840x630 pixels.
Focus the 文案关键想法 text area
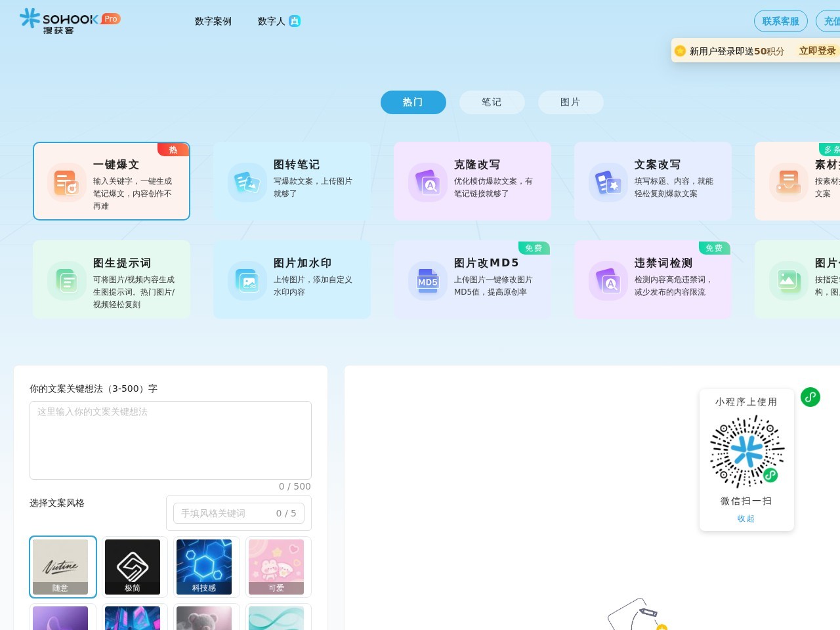point(171,440)
